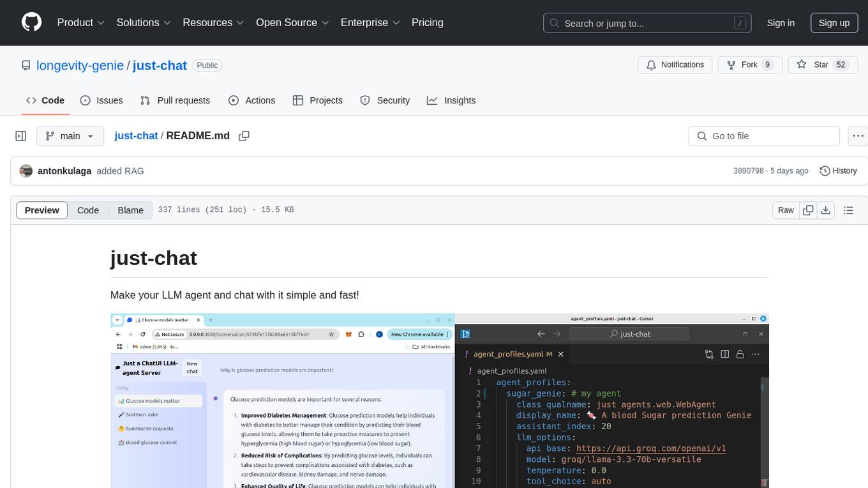Expand the Resources menu
Viewport: 868px width, 488px height.
click(x=213, y=22)
